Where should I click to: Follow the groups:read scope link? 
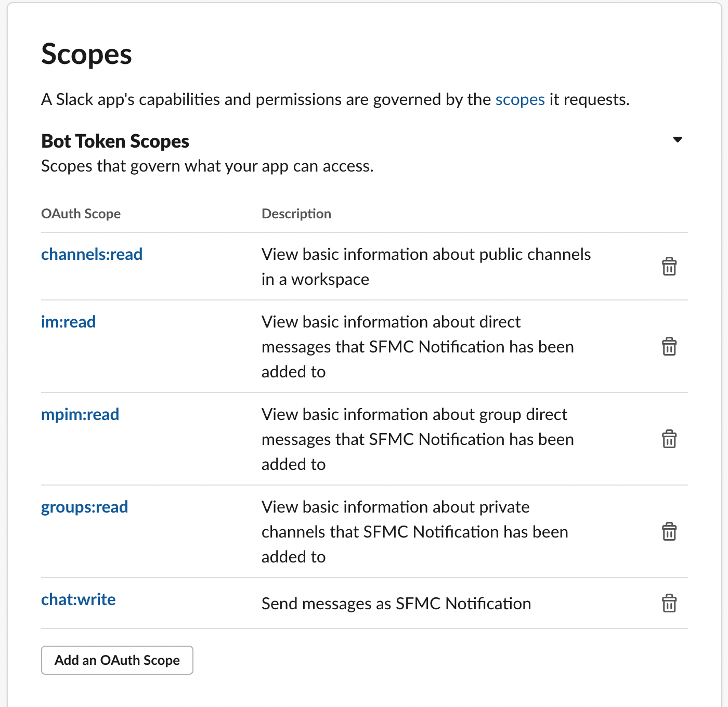(x=84, y=507)
